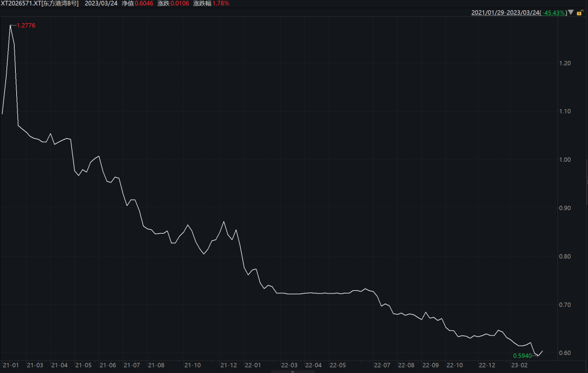The image size is (588, 373).
Task: Click the 22-05 label on the time axis
Action: (338, 365)
